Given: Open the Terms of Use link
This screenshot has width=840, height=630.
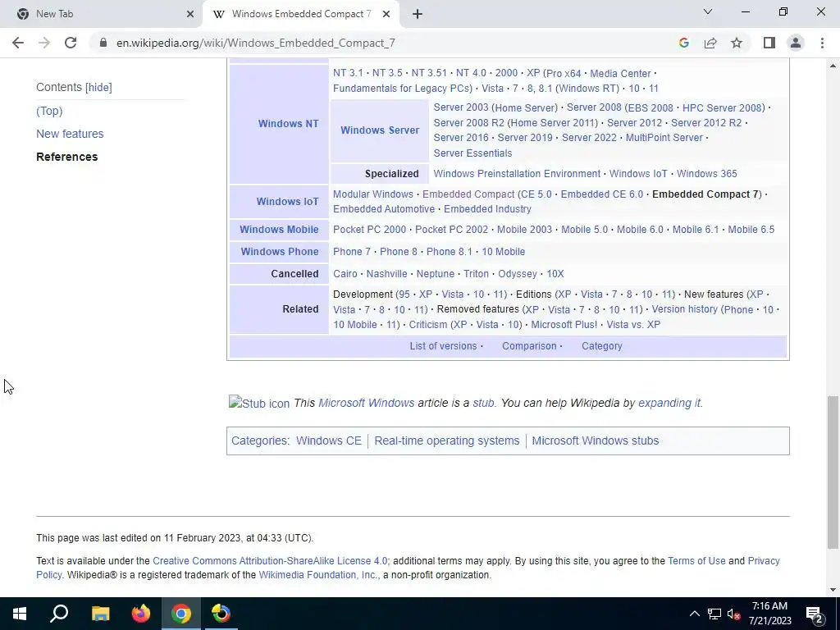Looking at the screenshot, I should coord(696,561).
